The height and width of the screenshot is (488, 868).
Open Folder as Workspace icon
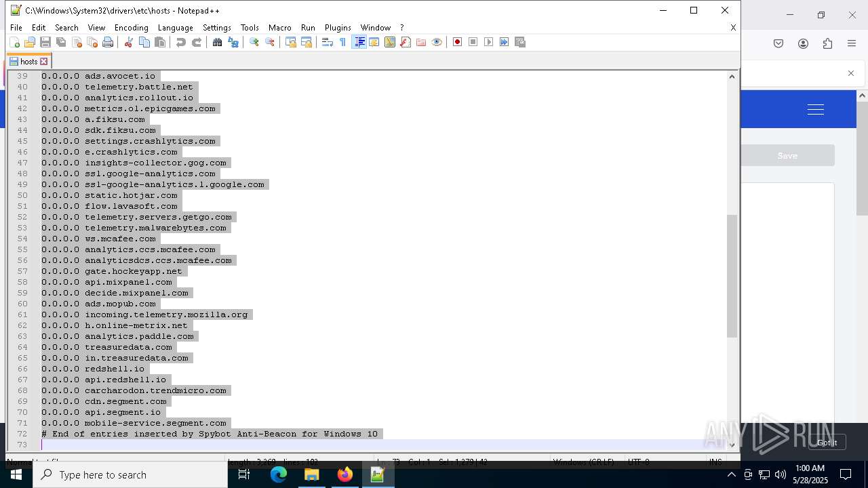(421, 42)
